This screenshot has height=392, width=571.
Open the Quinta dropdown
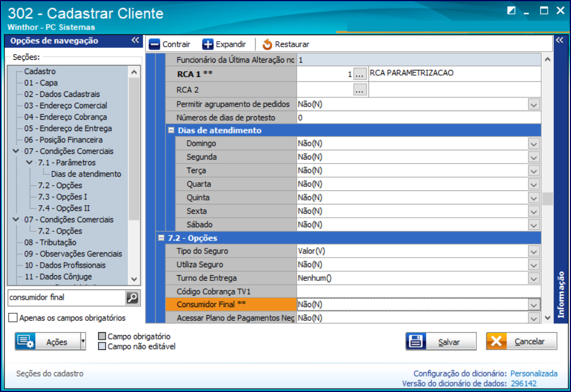pyautogui.click(x=534, y=198)
